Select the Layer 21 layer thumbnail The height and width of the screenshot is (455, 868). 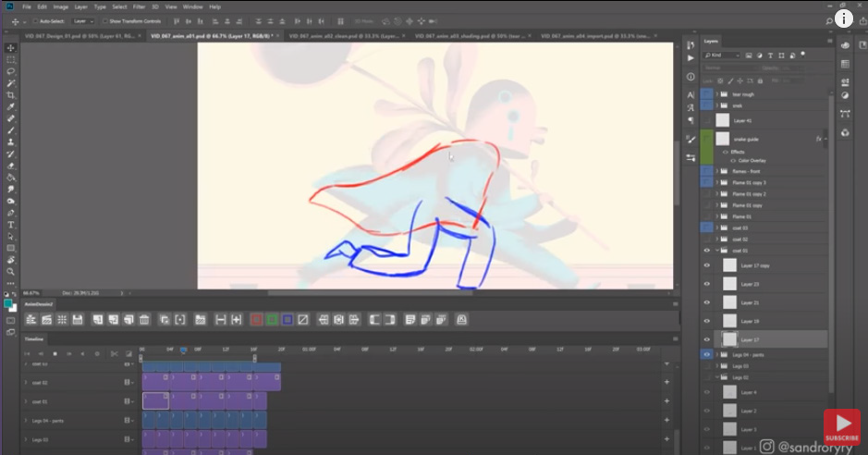729,302
